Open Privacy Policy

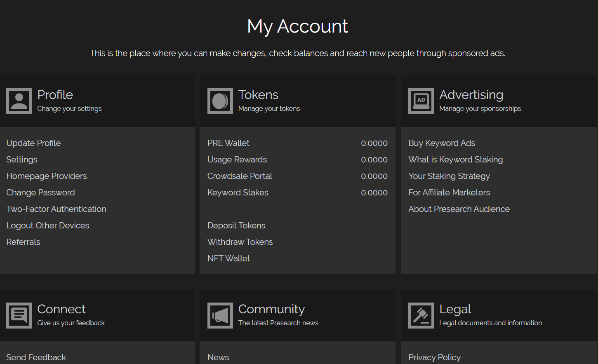[434, 357]
